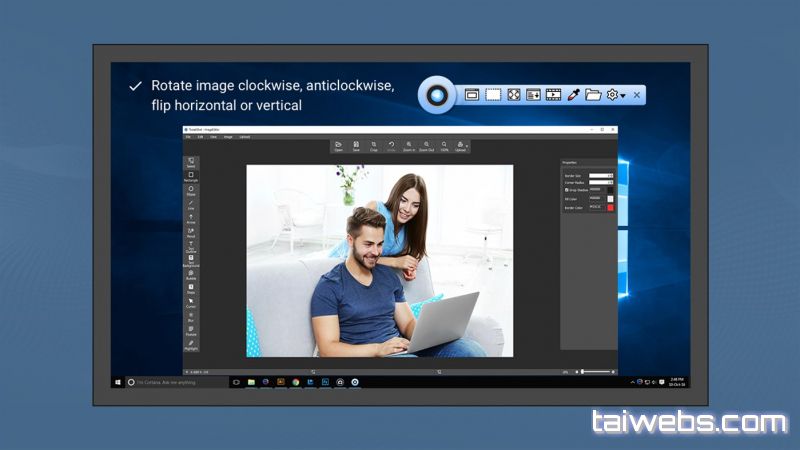This screenshot has height=450, width=800.
Task: Click the Save button in editor toolbar
Action: click(356, 146)
